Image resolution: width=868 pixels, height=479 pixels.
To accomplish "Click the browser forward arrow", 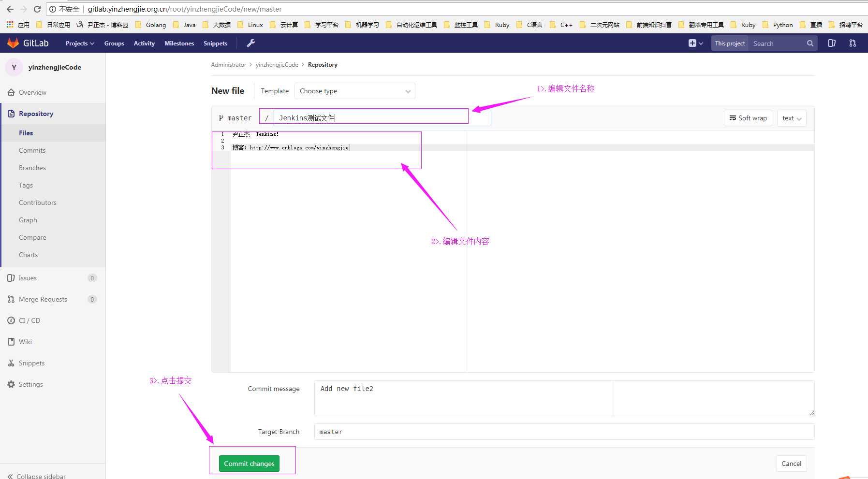I will 24,9.
